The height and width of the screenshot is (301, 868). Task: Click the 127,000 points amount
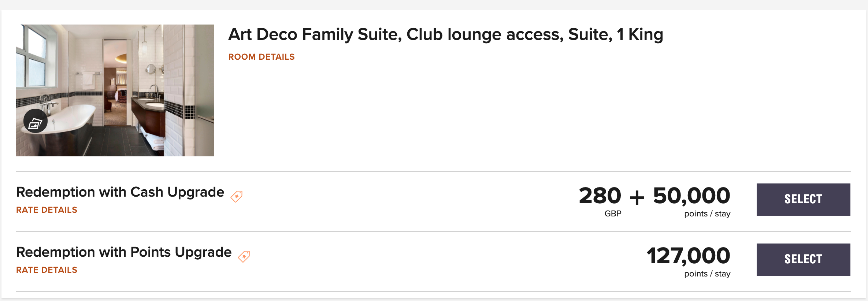[688, 256]
